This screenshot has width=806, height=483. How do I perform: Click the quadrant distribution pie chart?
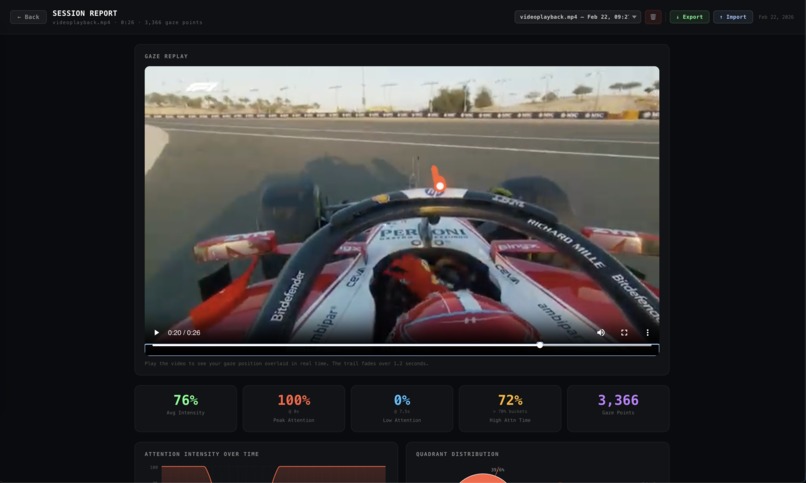(482, 478)
